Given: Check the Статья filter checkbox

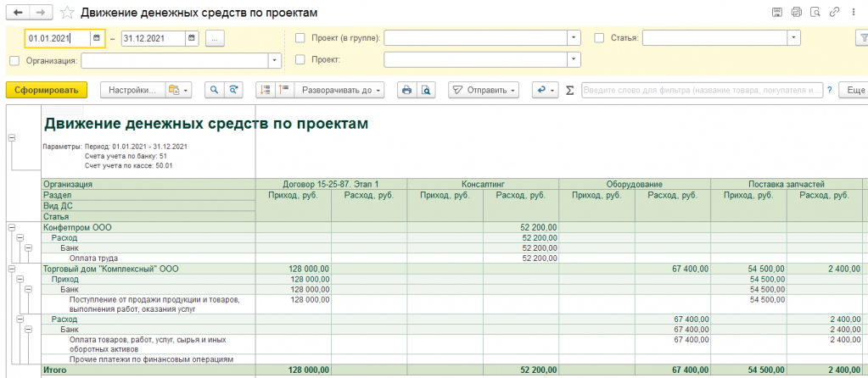Looking at the screenshot, I should [x=599, y=38].
